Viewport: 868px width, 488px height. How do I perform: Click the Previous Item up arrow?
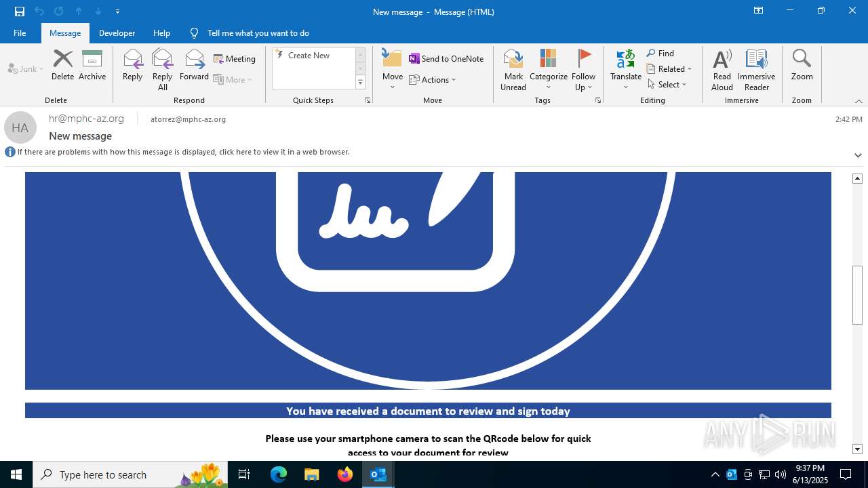[x=79, y=12]
